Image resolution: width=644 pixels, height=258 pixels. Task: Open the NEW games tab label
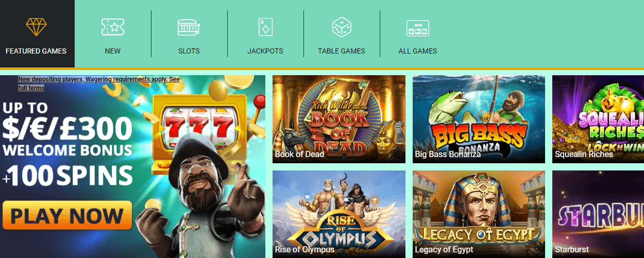tap(113, 51)
